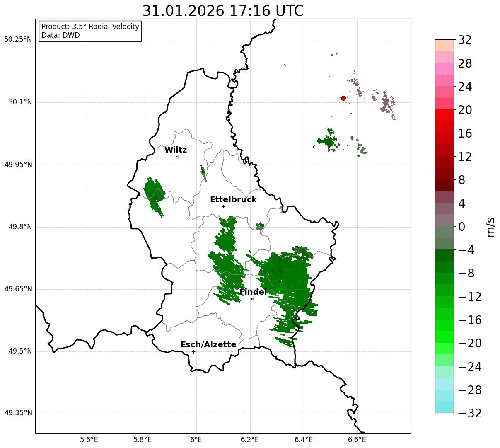Click the 49.65°N latitude label
This screenshot has width=500, height=448.
(x=18, y=289)
